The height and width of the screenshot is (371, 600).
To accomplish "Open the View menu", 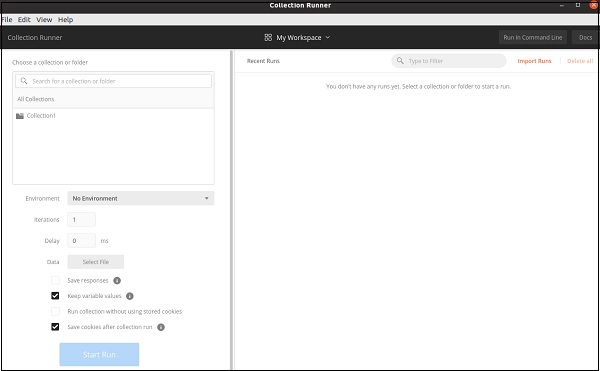I will [x=44, y=20].
